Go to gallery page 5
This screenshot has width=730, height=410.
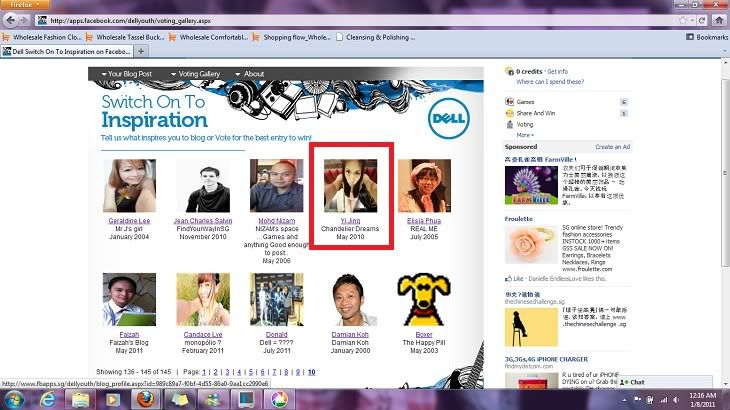(x=250, y=372)
